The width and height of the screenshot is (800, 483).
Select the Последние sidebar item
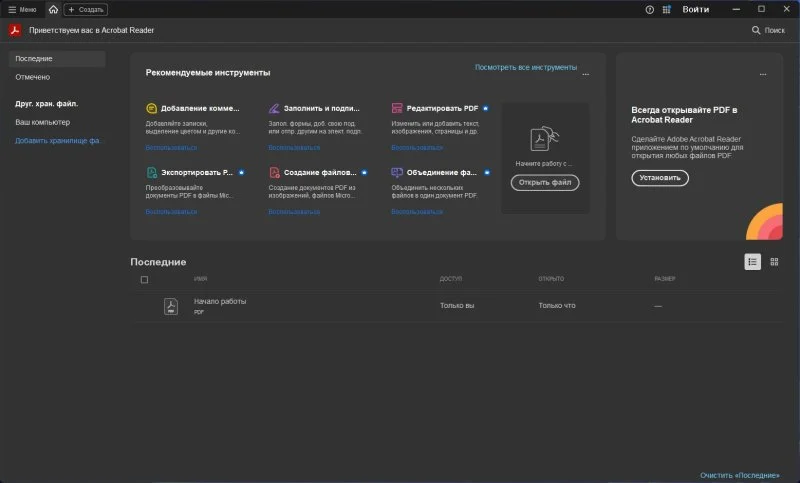tap(57, 59)
